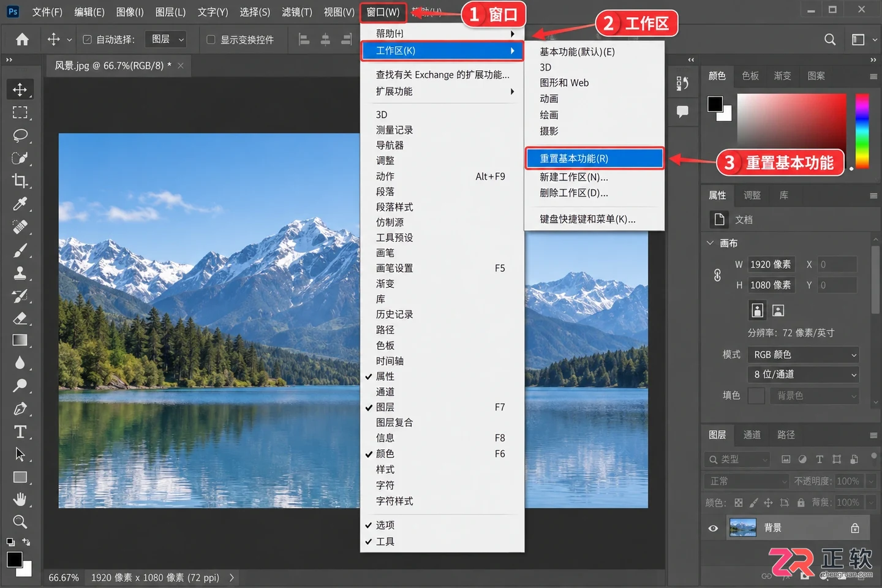Toggle the 属性 panel in Window menu
Screen dimensions: 882x588
click(x=442, y=377)
